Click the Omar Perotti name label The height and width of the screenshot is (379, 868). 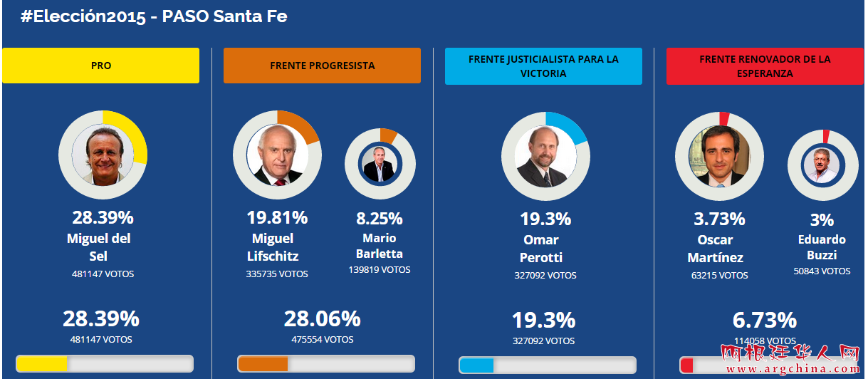coord(541,249)
